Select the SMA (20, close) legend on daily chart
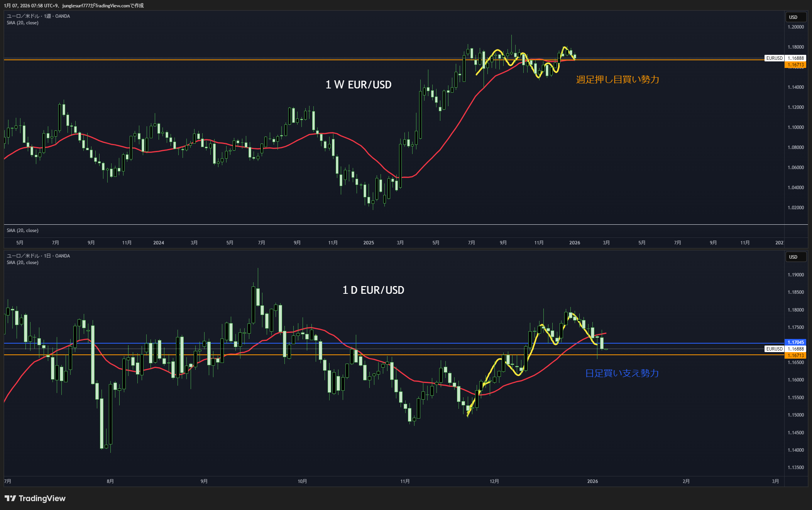Viewport: 812px width, 510px height. click(x=22, y=263)
